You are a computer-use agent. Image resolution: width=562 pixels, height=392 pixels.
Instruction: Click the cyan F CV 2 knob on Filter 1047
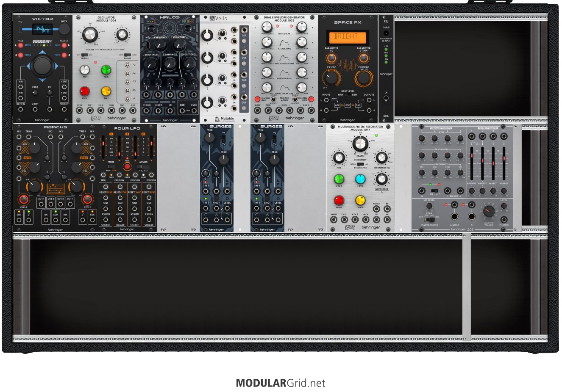point(360,179)
